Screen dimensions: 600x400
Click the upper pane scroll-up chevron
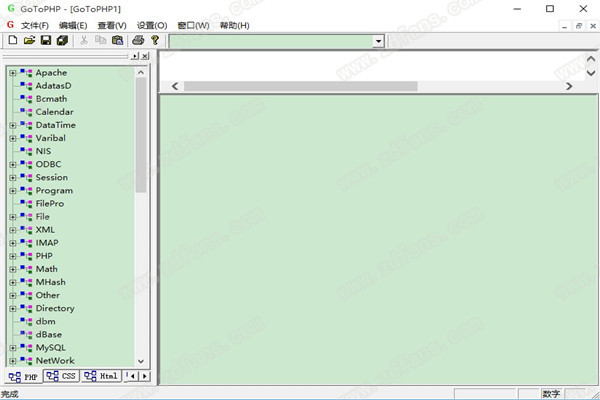pos(591,59)
